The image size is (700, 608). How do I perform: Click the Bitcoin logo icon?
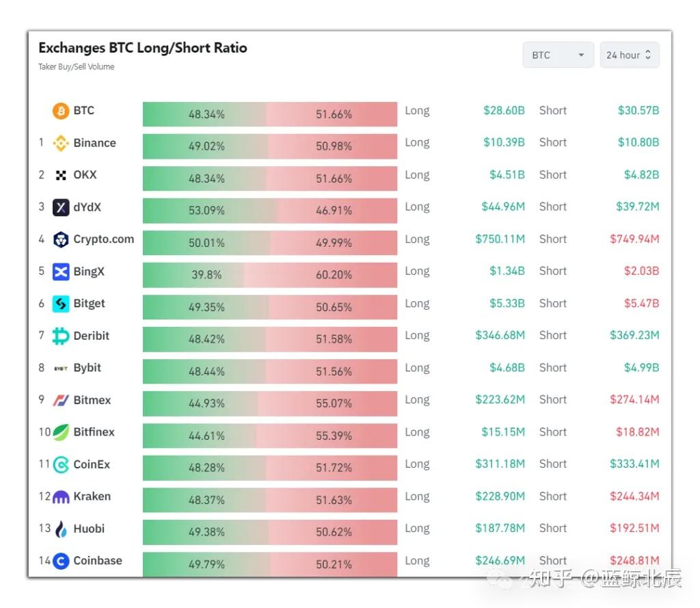[61, 111]
